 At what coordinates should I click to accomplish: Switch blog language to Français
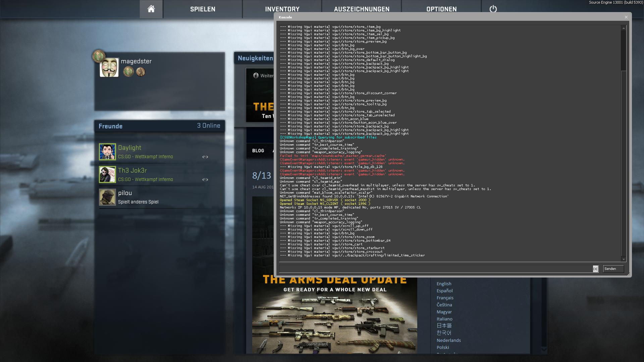click(x=445, y=298)
